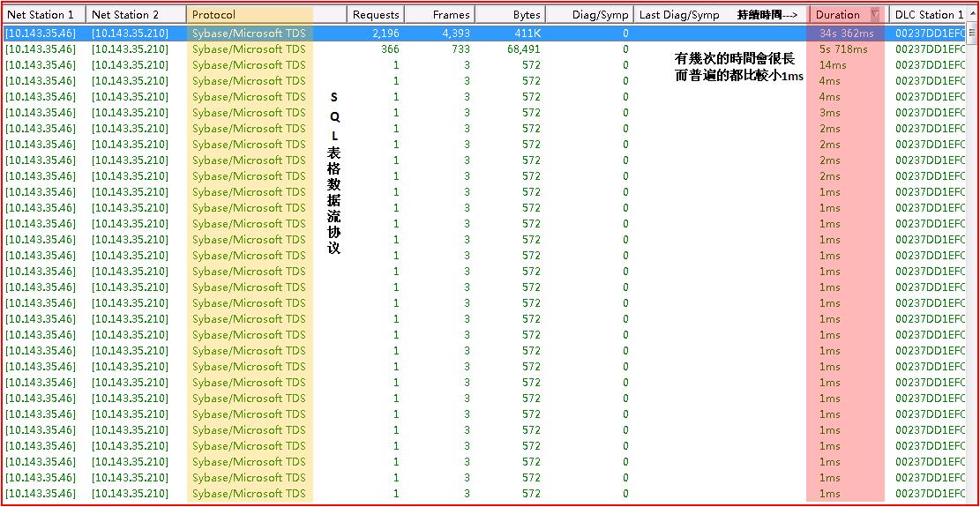
Task: Click the Diag/Symp column header
Action: pos(589,14)
